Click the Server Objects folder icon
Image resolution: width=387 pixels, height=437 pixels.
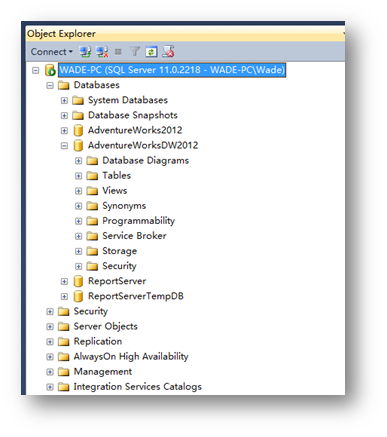click(63, 327)
